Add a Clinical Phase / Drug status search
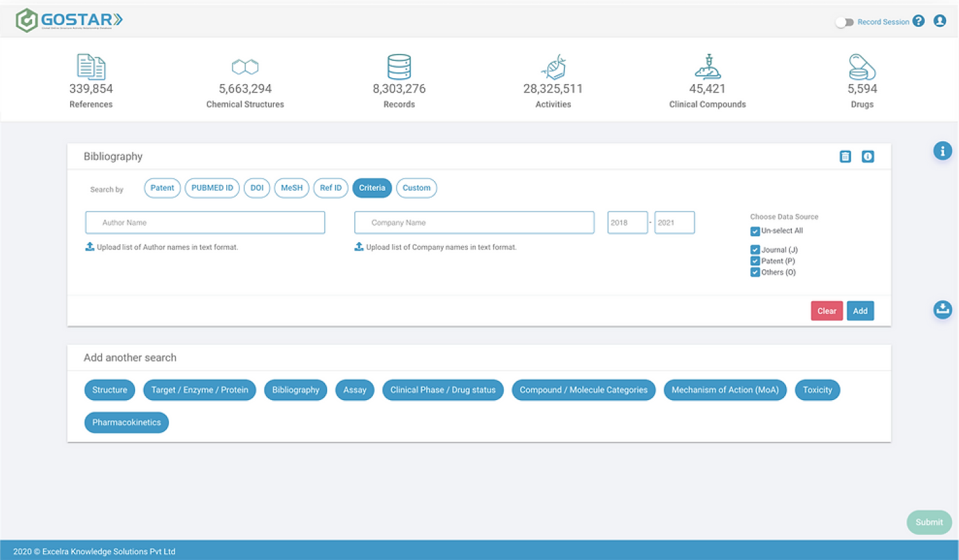 tap(443, 390)
